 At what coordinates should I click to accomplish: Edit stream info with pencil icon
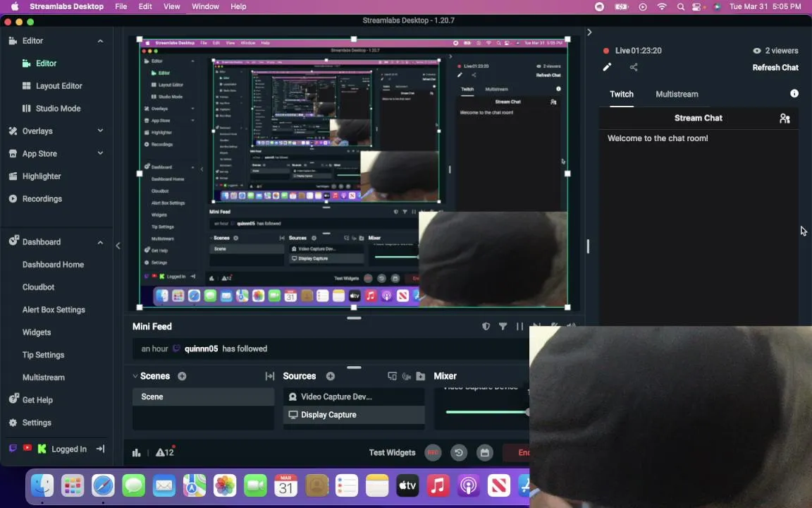point(608,67)
